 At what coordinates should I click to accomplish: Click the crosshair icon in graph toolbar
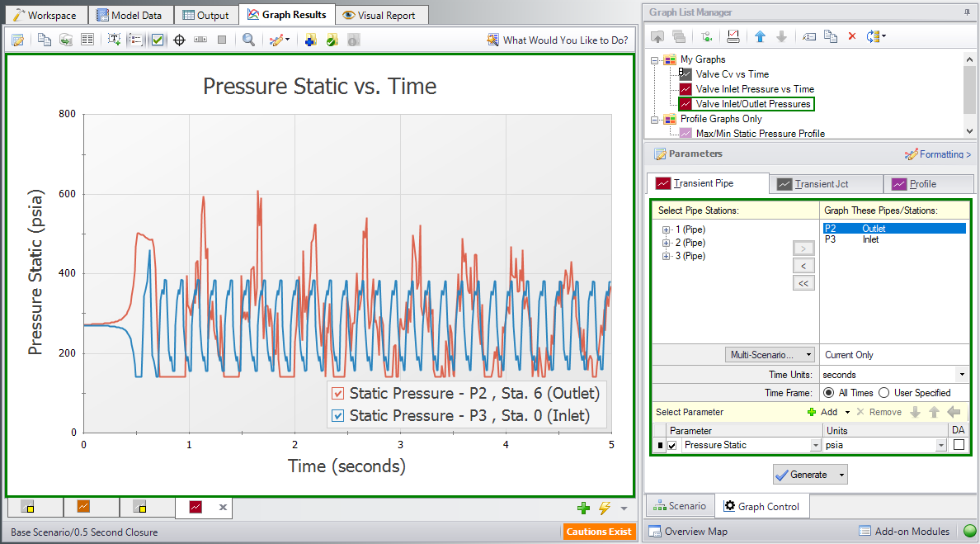(179, 40)
